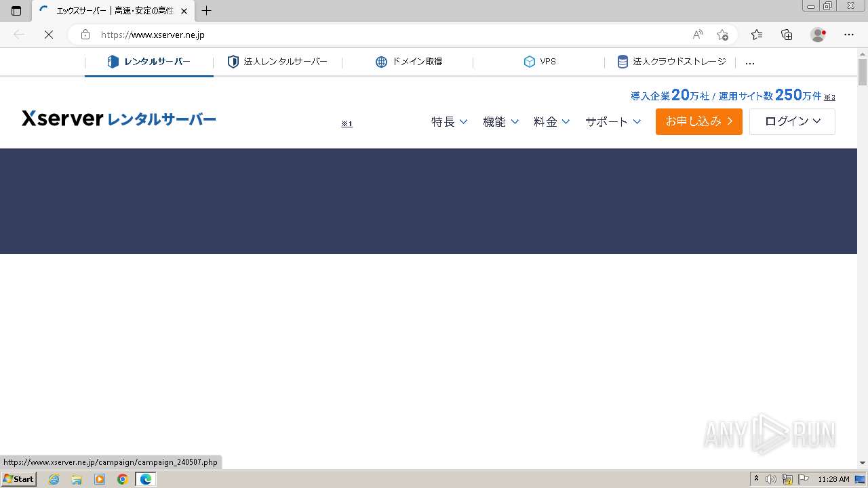Click the お申し込み button
This screenshot has width=868, height=488.
699,121
